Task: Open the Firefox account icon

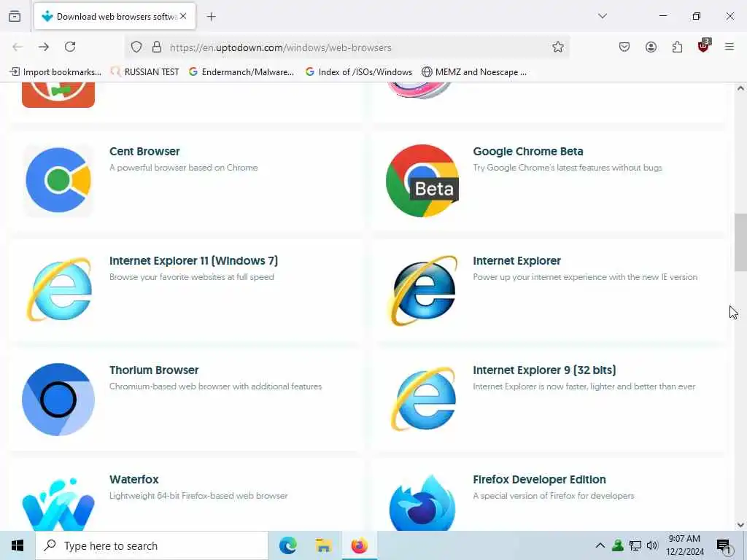Action: (651, 47)
